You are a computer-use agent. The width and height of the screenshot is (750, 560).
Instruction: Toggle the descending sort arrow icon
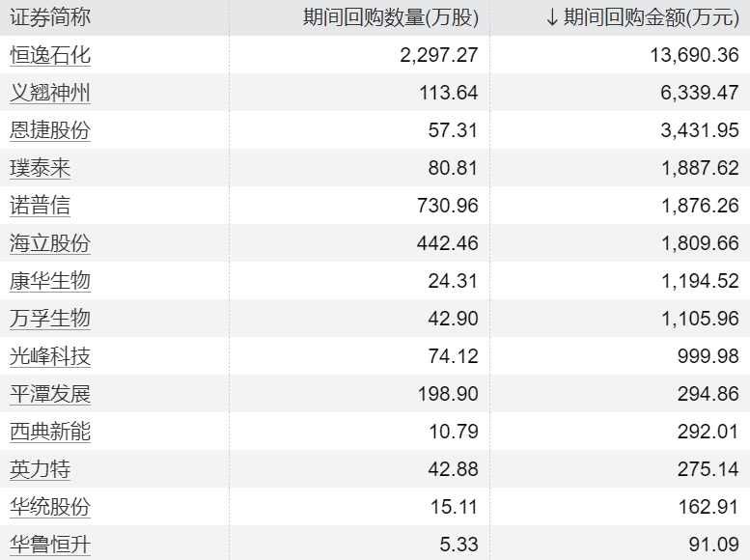pyautogui.click(x=552, y=17)
